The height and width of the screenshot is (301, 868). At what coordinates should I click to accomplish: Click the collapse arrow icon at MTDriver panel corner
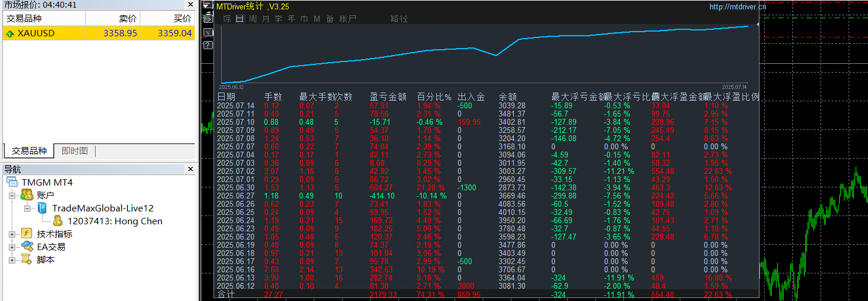pyautogui.click(x=207, y=6)
